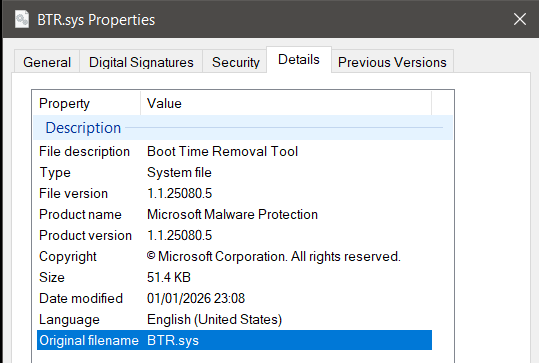Click the Microsoft Corporation copyright value

pos(274,256)
